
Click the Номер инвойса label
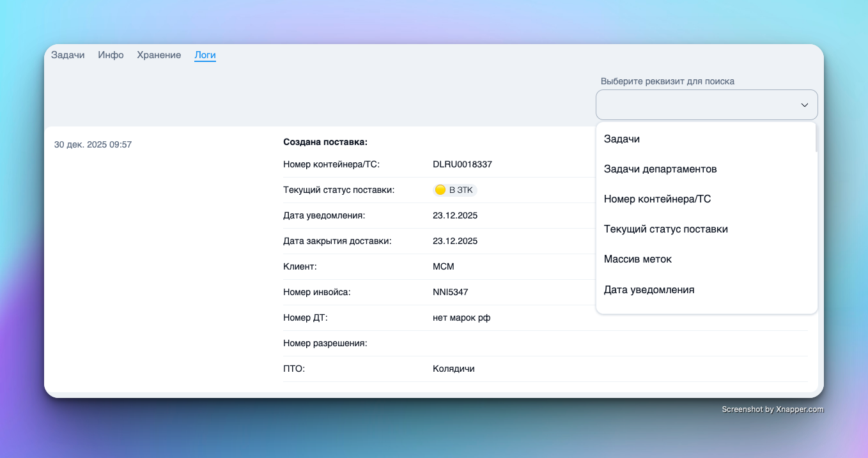tap(317, 292)
